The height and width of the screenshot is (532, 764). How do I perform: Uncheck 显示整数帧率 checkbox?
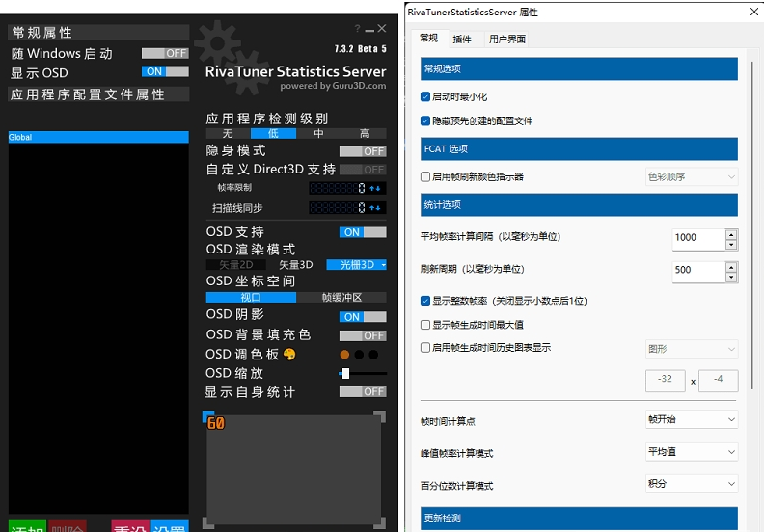pyautogui.click(x=425, y=301)
